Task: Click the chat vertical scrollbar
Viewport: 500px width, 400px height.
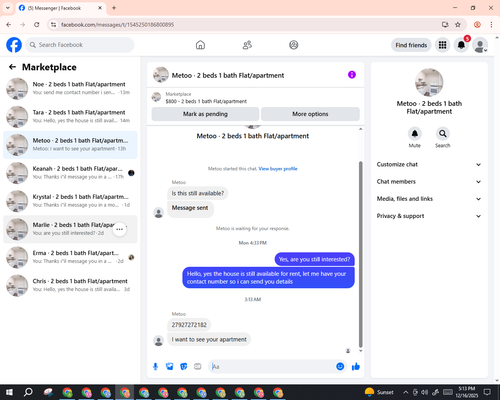Action: pyautogui.click(x=360, y=255)
